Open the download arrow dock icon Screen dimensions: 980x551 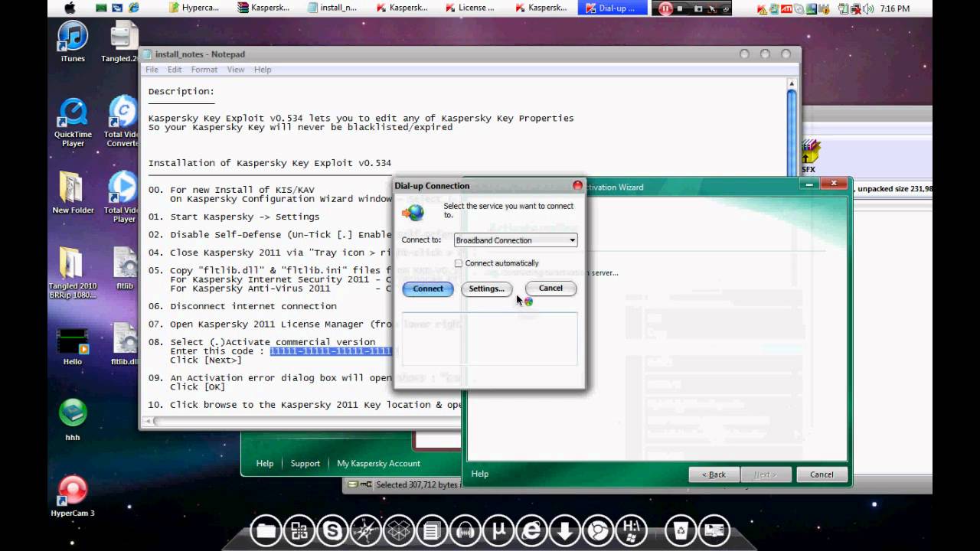click(x=564, y=530)
